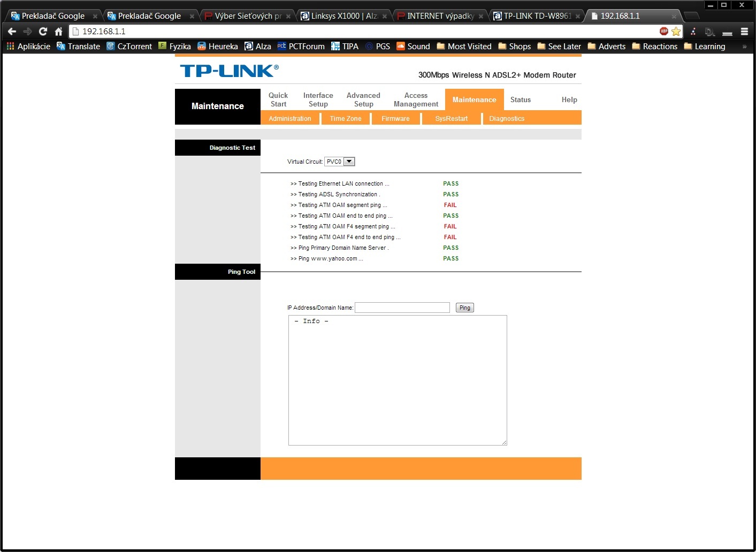The width and height of the screenshot is (756, 552).
Task: Switch to the Výber Sieťových tab
Action: coord(248,16)
